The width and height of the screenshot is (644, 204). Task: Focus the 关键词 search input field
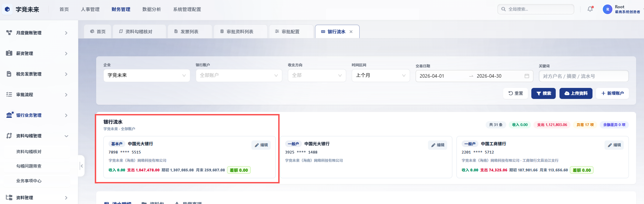584,76
